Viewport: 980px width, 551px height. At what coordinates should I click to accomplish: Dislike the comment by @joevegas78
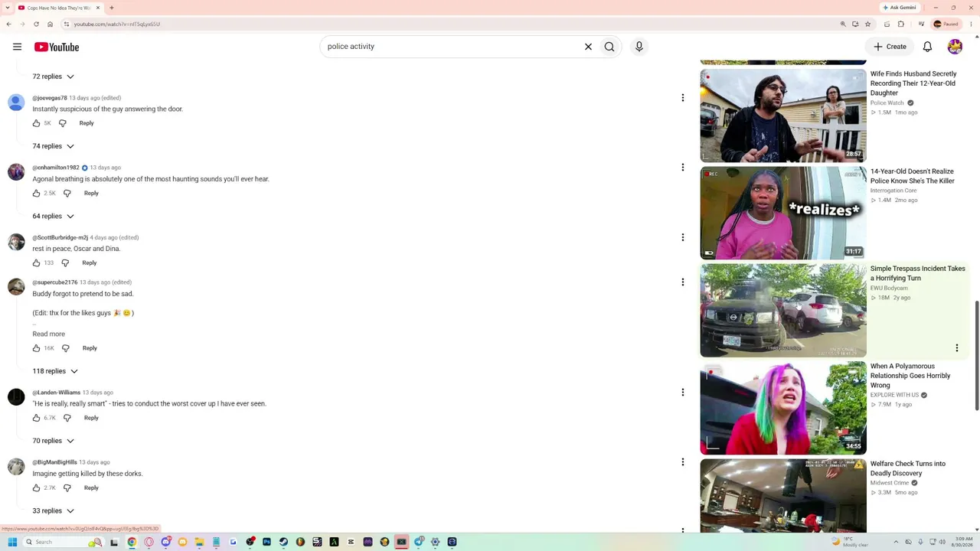coord(63,123)
